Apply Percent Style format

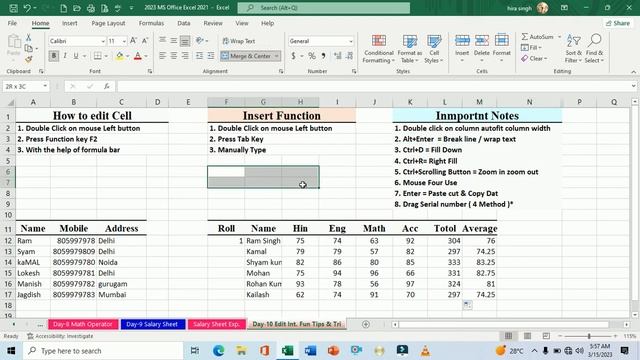pyautogui.click(x=312, y=56)
